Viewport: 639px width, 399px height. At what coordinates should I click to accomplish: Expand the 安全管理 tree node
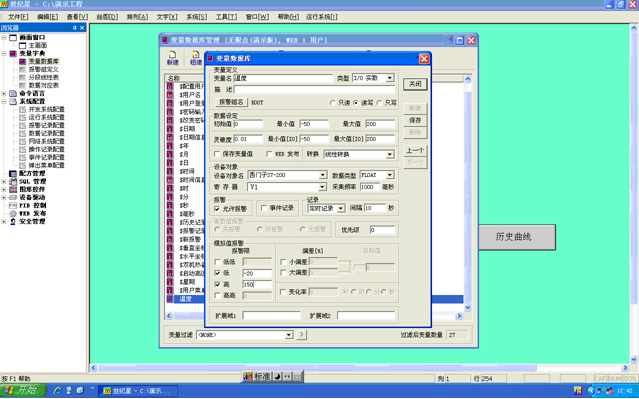point(4,221)
